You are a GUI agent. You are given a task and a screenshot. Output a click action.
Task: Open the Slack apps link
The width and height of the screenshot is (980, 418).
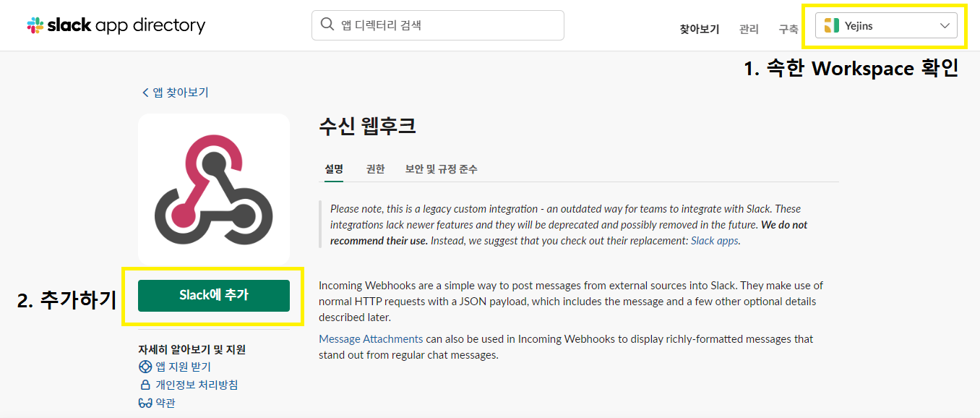click(715, 241)
